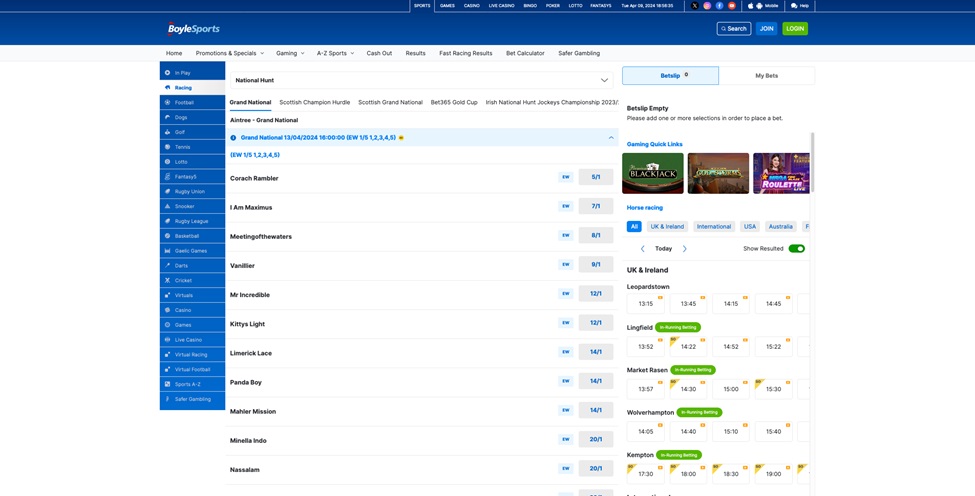Enable EW option for Vanillier
The height and width of the screenshot is (496, 975).
pyautogui.click(x=565, y=265)
